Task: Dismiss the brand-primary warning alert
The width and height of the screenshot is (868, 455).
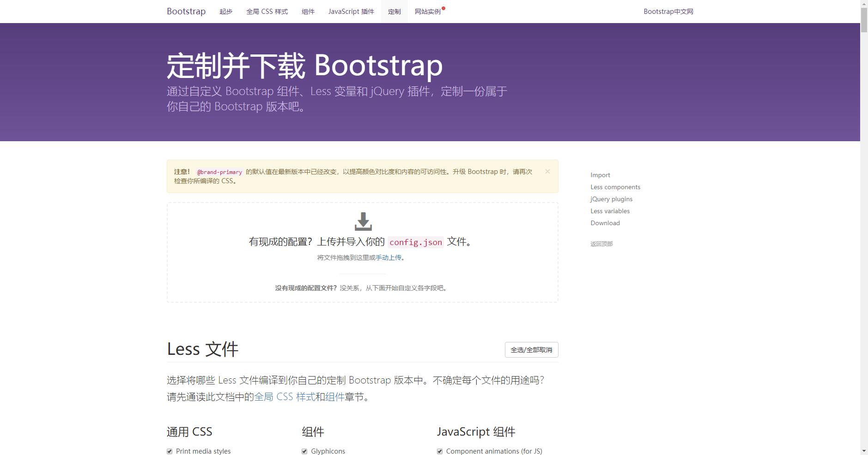Action: 547,171
